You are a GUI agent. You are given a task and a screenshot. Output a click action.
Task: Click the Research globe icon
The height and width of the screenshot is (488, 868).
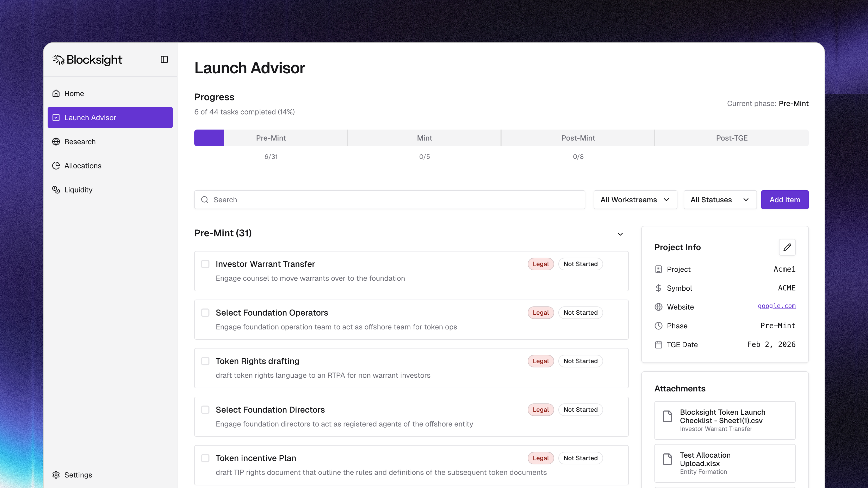[56, 141]
